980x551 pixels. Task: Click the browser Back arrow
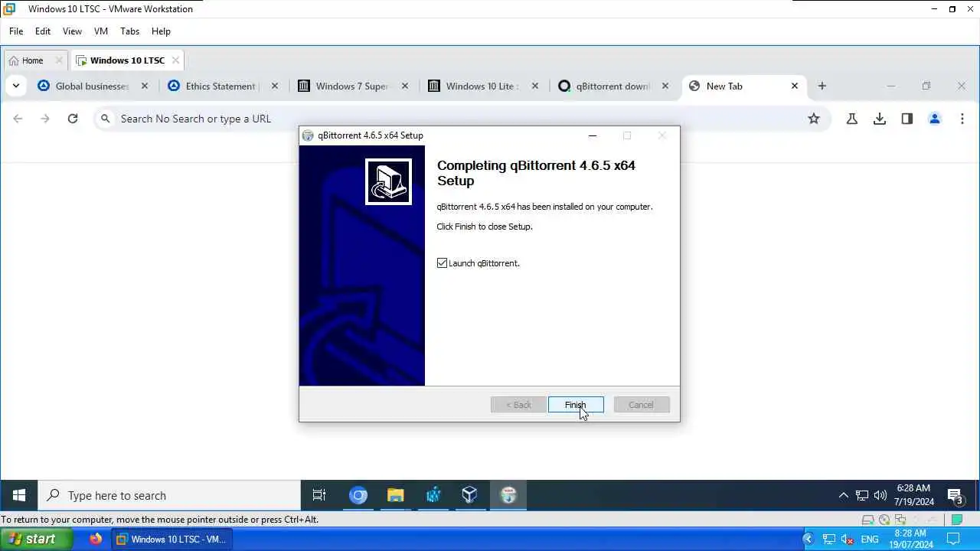coord(18,119)
